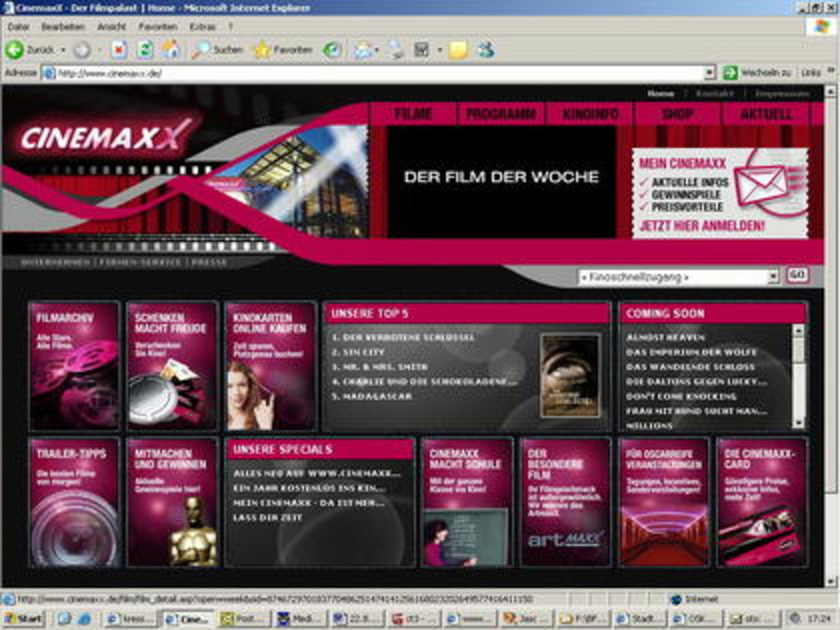Screen dimensions: 840x630
Task: Click the Presse link under the logo
Action: (x=209, y=262)
